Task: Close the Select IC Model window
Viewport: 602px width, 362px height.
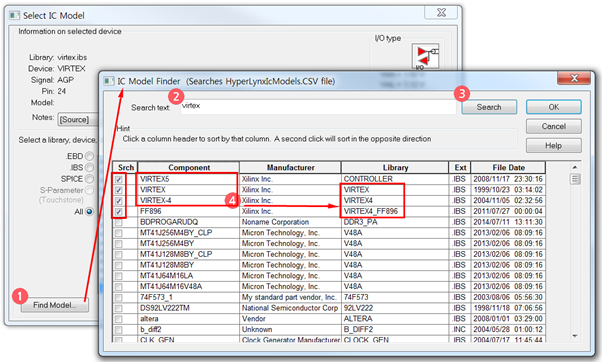Action: 441,13
